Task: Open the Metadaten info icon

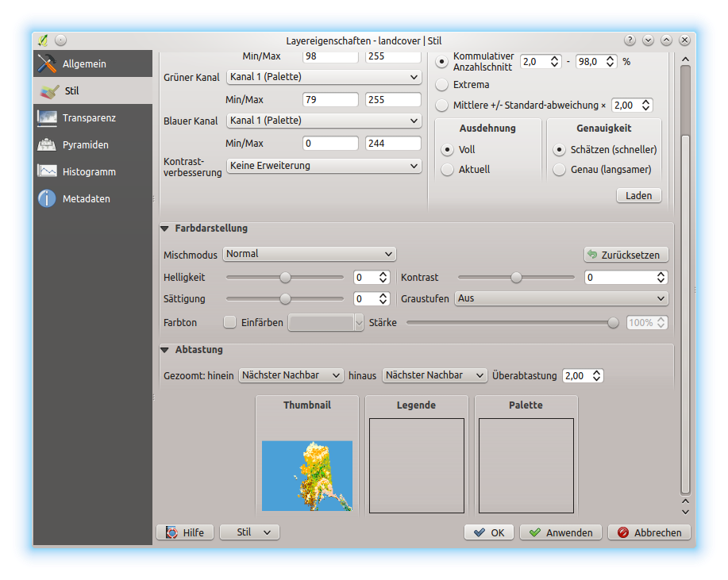Action: coord(48,199)
